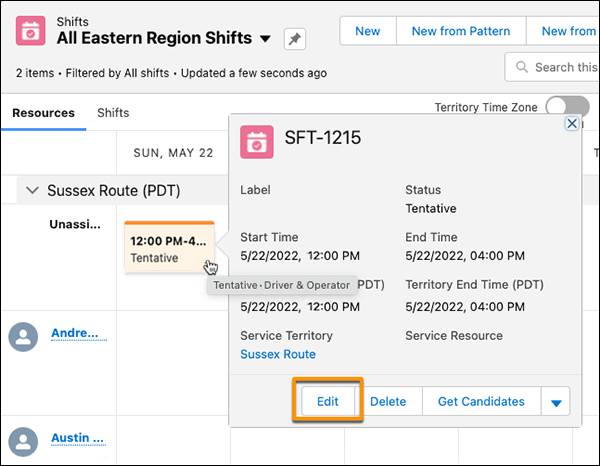The height and width of the screenshot is (466, 600).
Task: Toggle the Territory Time Zone switch
Action: tap(567, 108)
